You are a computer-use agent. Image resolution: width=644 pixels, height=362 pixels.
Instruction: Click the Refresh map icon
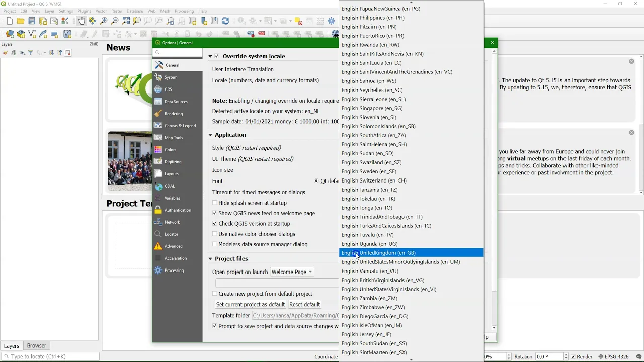click(225, 21)
